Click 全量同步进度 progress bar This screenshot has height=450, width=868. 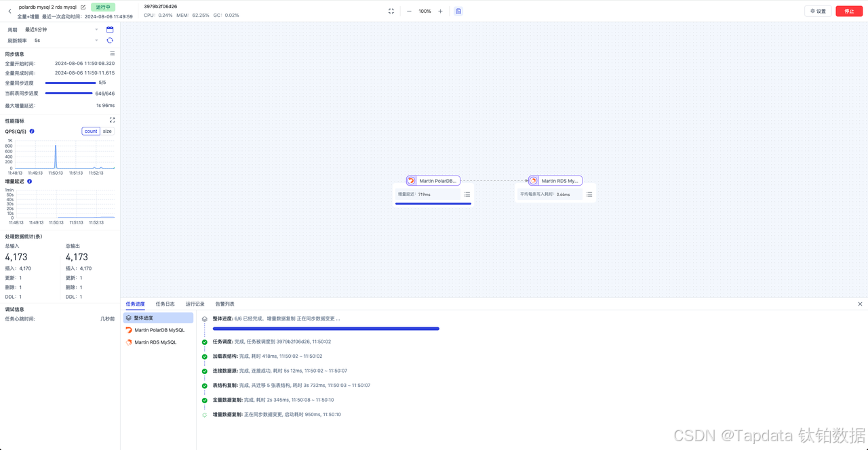point(69,83)
